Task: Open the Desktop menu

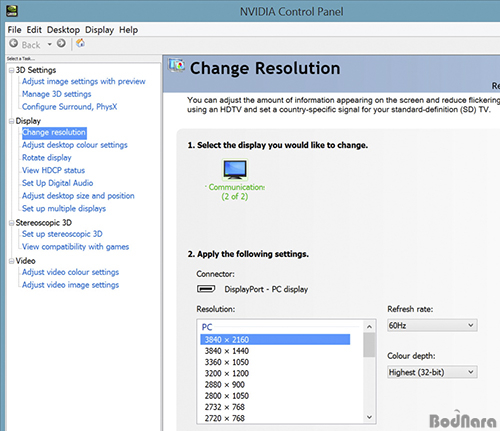Action: click(63, 30)
